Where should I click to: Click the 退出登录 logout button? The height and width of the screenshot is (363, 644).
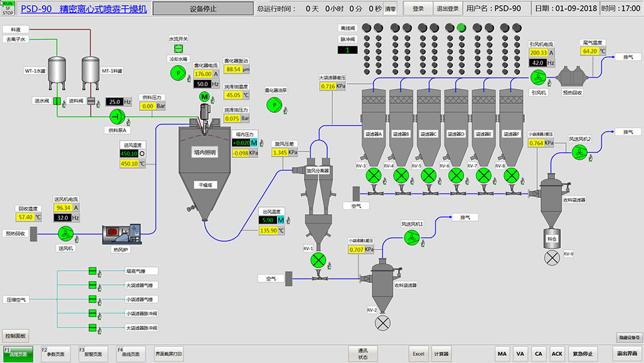(448, 8)
